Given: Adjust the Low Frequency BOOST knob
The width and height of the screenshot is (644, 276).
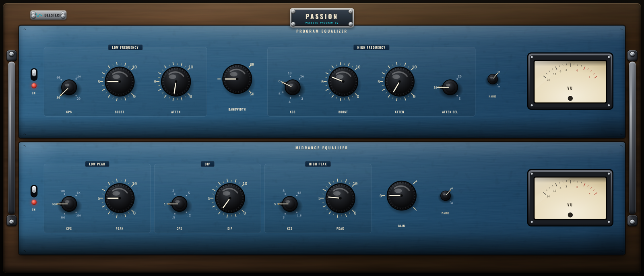Looking at the screenshot, I should tap(120, 82).
